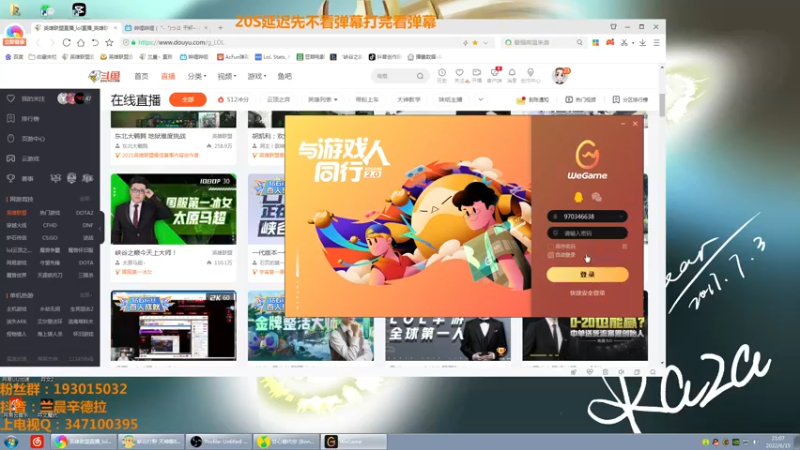Bookmark page with the toolbar star icon

pyautogui.click(x=109, y=43)
